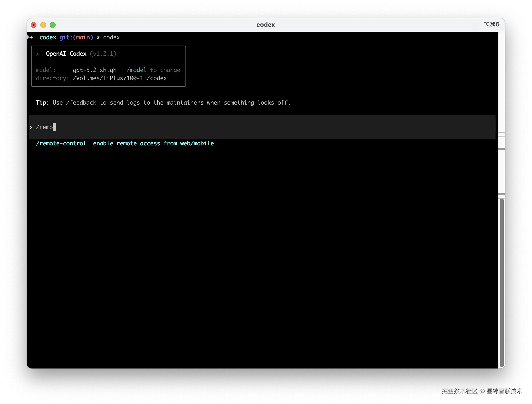Click the /model command hint
532x404 pixels.
click(136, 70)
